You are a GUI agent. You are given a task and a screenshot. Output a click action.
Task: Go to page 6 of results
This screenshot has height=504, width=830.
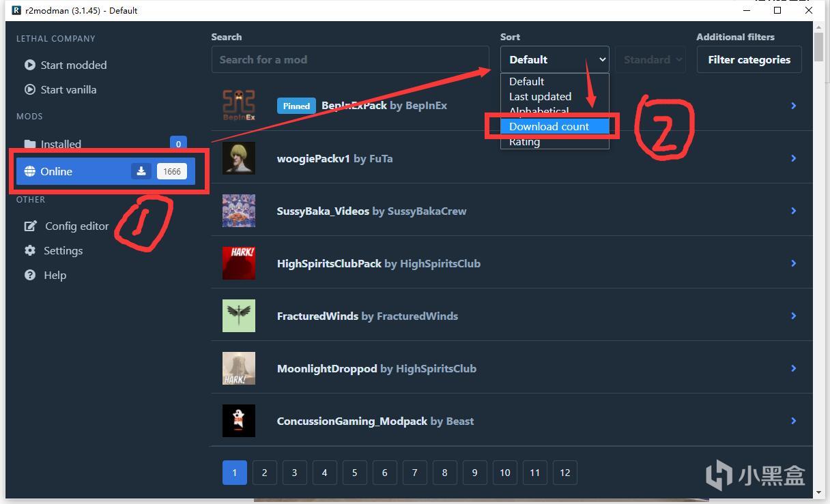[384, 472]
